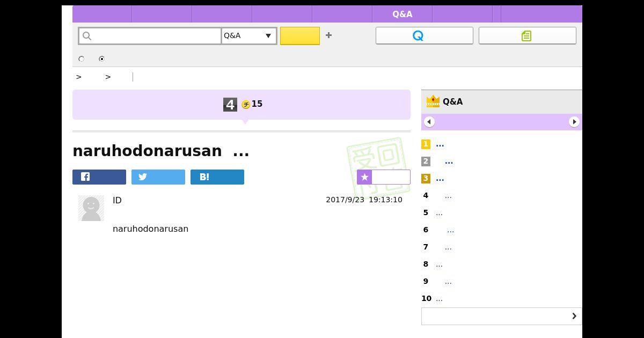Open the Q&A tab in purple navigation

tap(402, 14)
